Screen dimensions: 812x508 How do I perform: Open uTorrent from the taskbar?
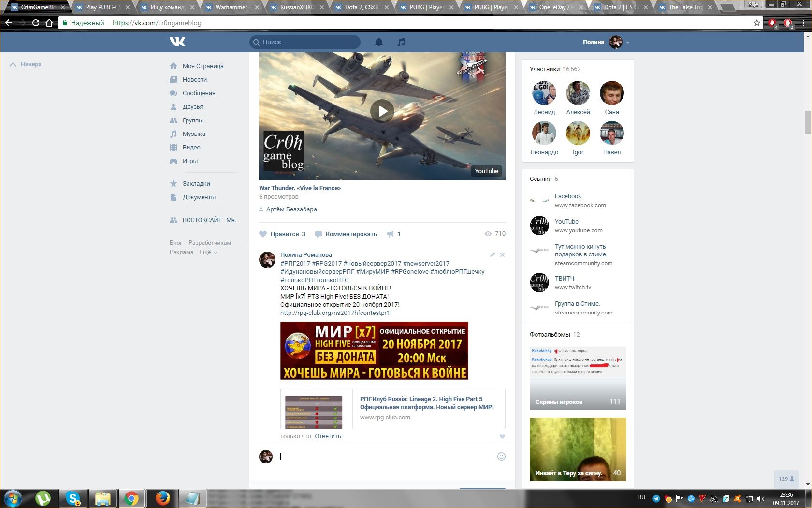(x=43, y=498)
